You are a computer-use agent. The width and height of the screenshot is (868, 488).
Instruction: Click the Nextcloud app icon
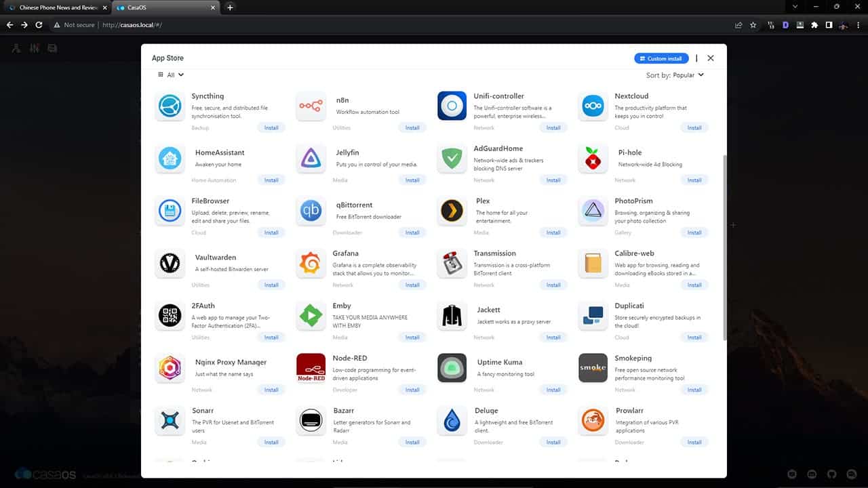click(593, 106)
